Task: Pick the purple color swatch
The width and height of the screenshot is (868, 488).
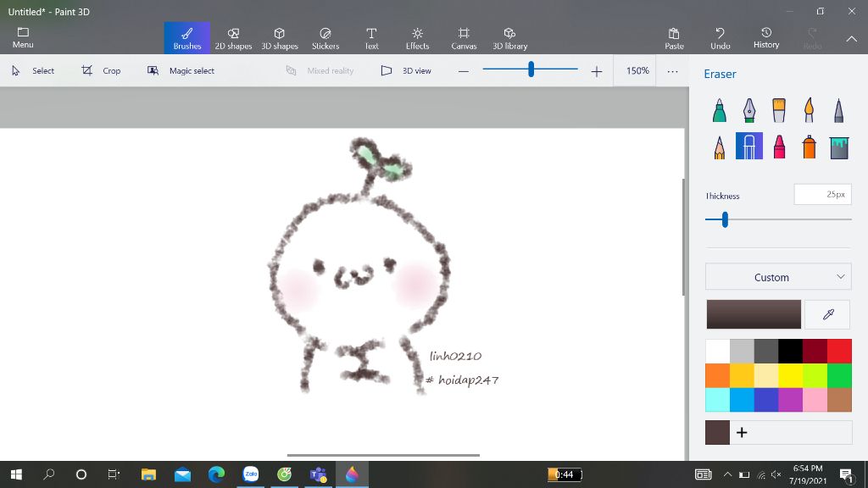Action: click(791, 400)
